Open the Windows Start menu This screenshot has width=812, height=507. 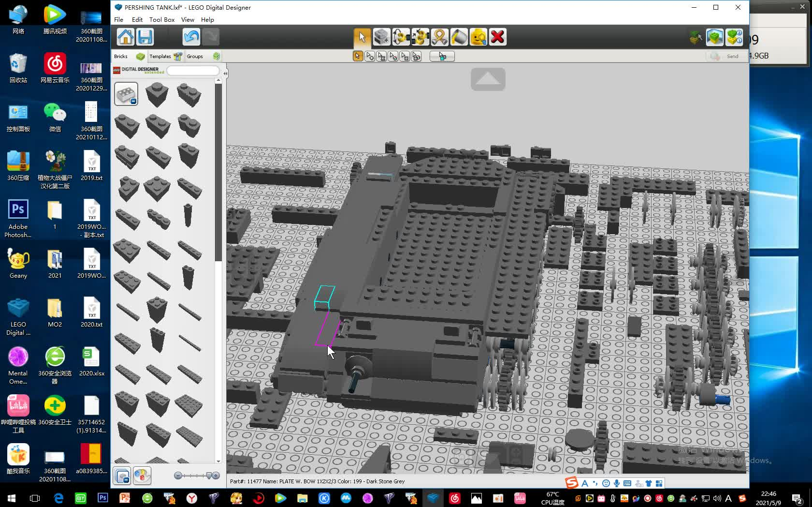coord(12,498)
